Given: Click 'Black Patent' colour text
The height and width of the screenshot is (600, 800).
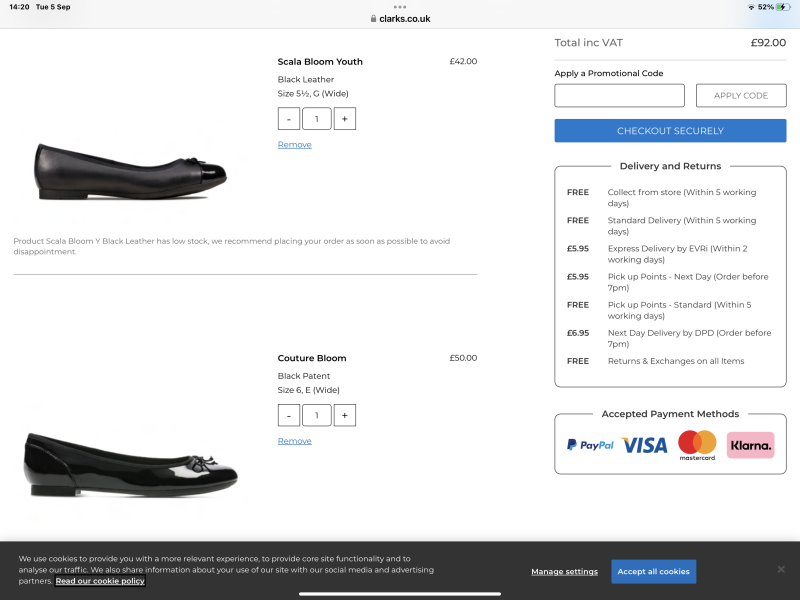Looking at the screenshot, I should pos(304,376).
